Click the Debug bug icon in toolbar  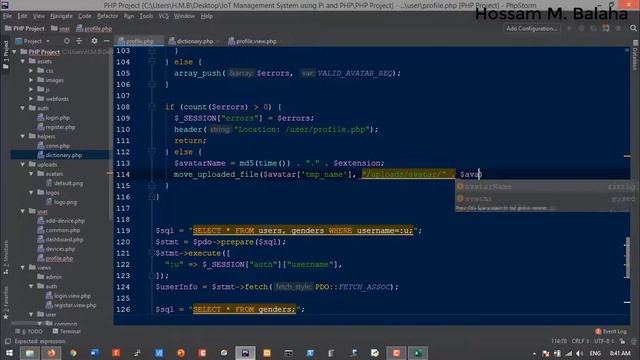pyautogui.click(x=582, y=29)
